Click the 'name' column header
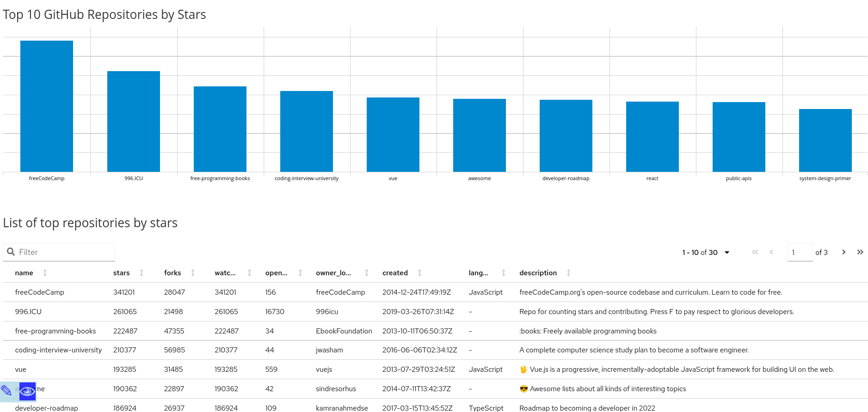This screenshot has height=412, width=868. (x=24, y=273)
